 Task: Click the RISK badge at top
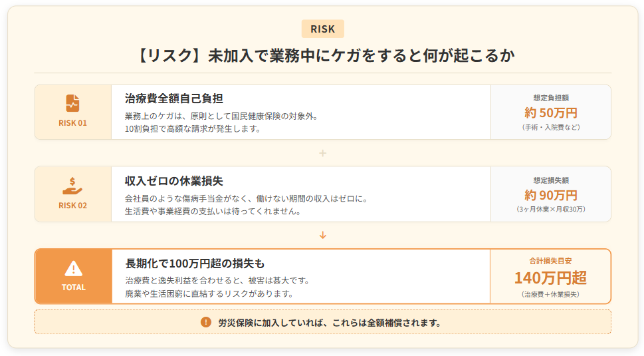point(322,29)
